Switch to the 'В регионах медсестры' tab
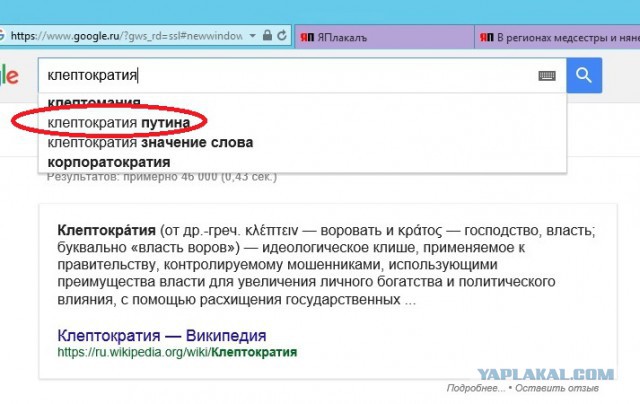The image size is (640, 404). (557, 37)
